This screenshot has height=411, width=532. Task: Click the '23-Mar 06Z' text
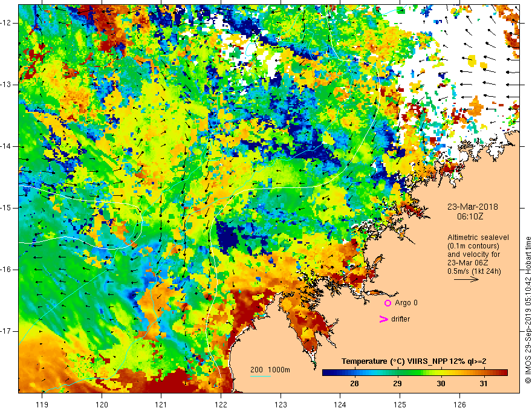click(x=469, y=263)
